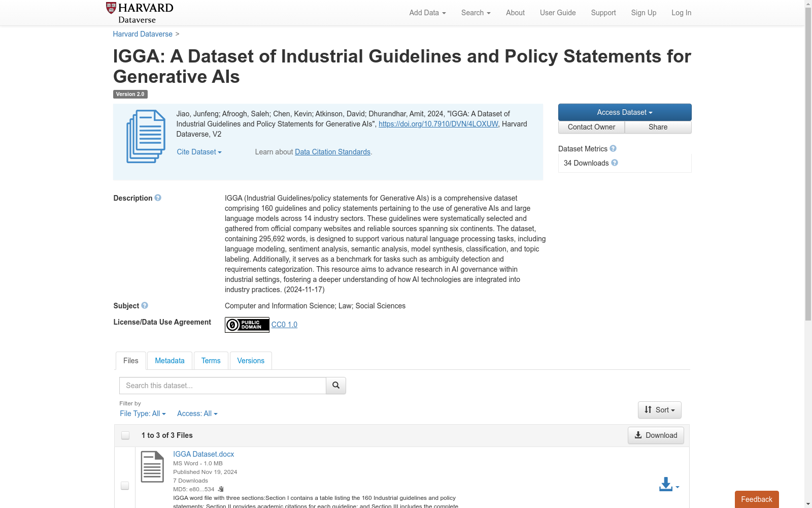
Task: Click the magnifier search button for dataset files
Action: tap(336, 386)
